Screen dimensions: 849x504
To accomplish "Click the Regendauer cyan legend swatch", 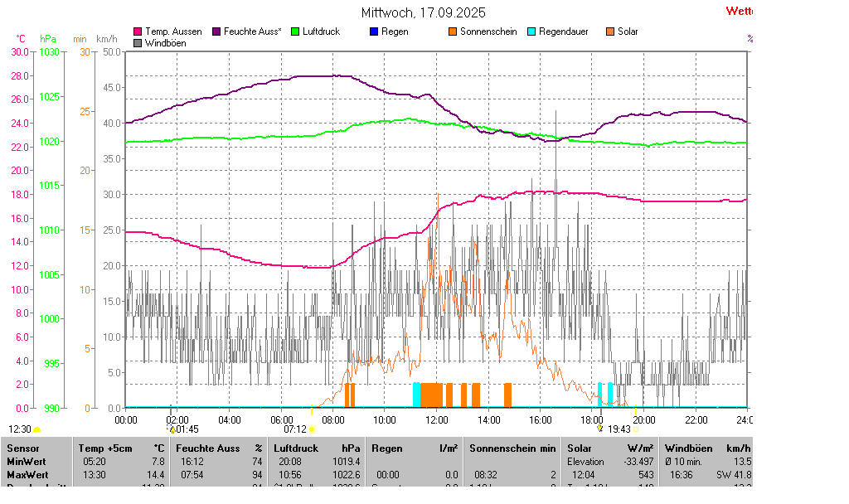I will click(x=531, y=32).
